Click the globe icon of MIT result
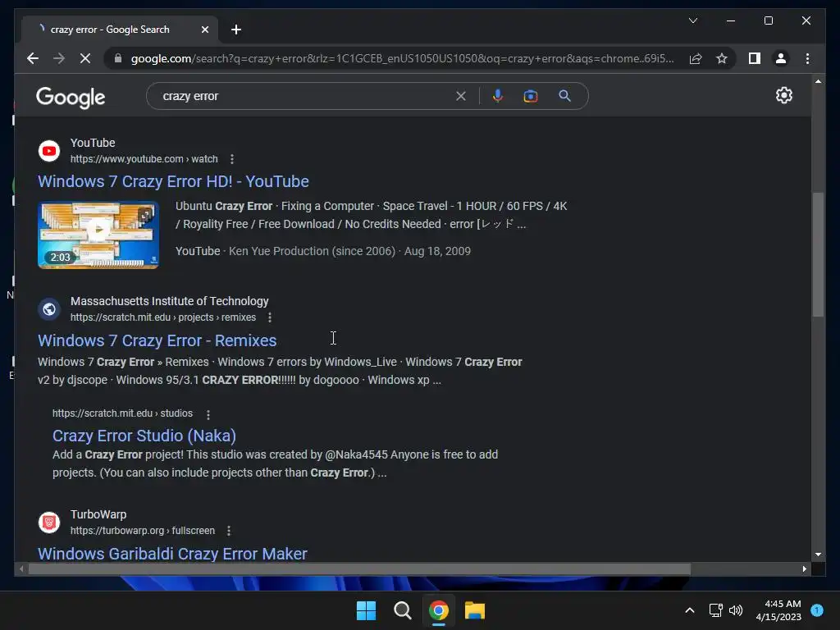This screenshot has width=840, height=630. click(x=48, y=309)
